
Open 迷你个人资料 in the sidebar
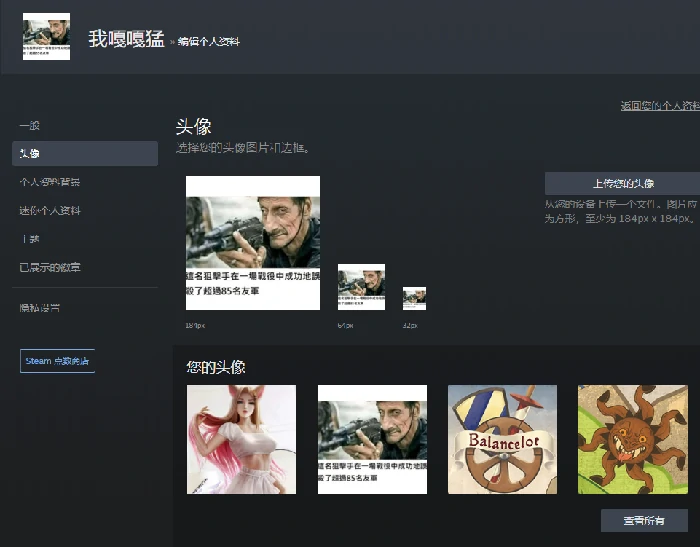[x=50, y=211]
